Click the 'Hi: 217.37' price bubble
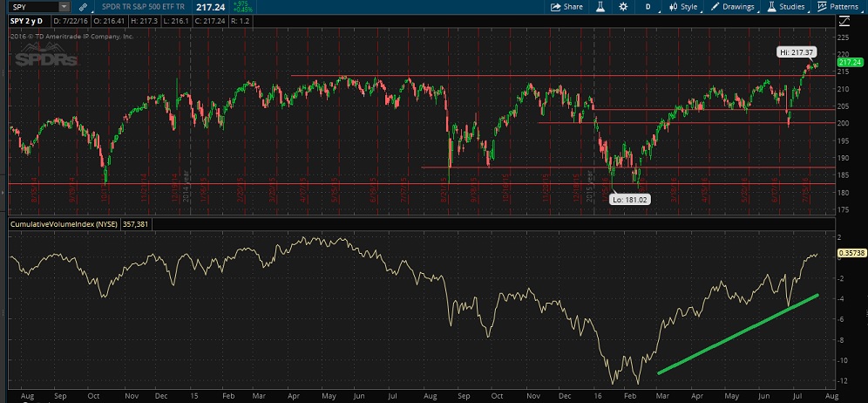This screenshot has height=403, width=868. 797,52
